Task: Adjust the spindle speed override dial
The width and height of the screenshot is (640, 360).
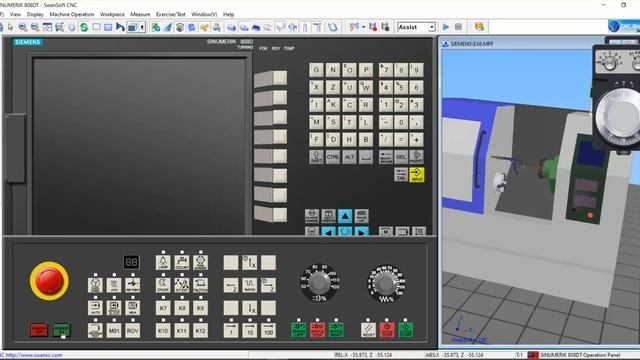Action: click(320, 282)
